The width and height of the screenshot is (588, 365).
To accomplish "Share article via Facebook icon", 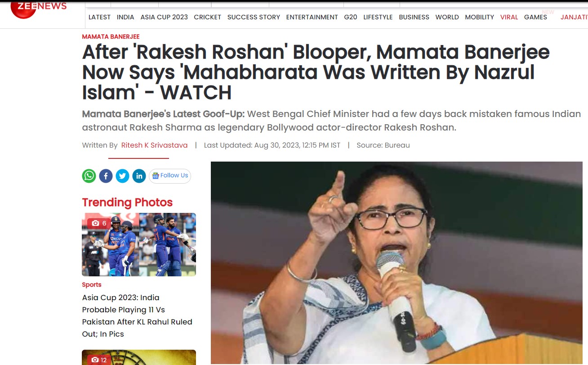I will 106,176.
